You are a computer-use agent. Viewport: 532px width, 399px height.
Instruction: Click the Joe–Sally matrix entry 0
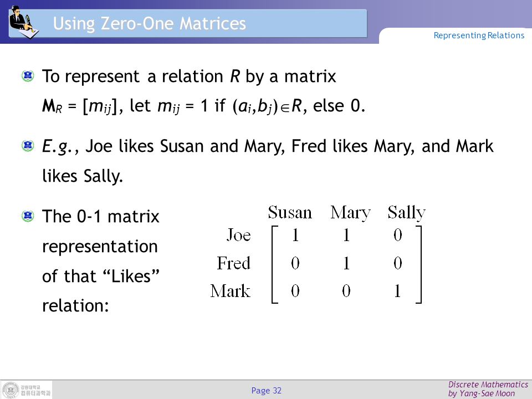click(x=398, y=235)
